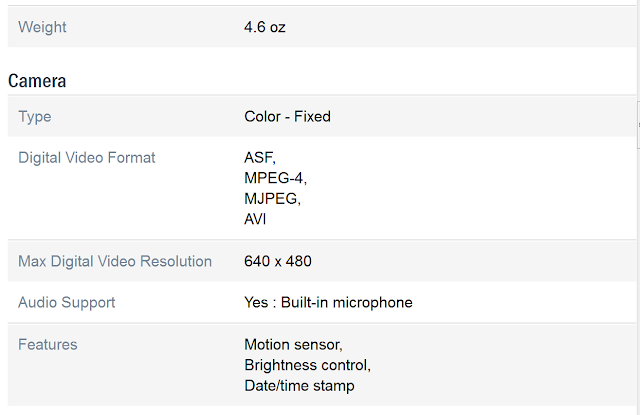Screen dimensions: 640x415
Task: Click the ASF format entry
Action: point(259,157)
